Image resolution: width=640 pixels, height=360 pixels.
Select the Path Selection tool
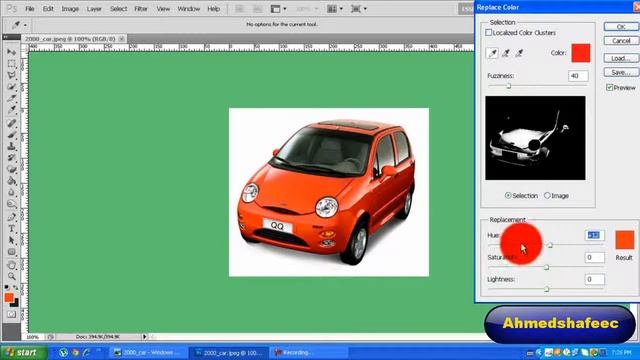click(11, 240)
